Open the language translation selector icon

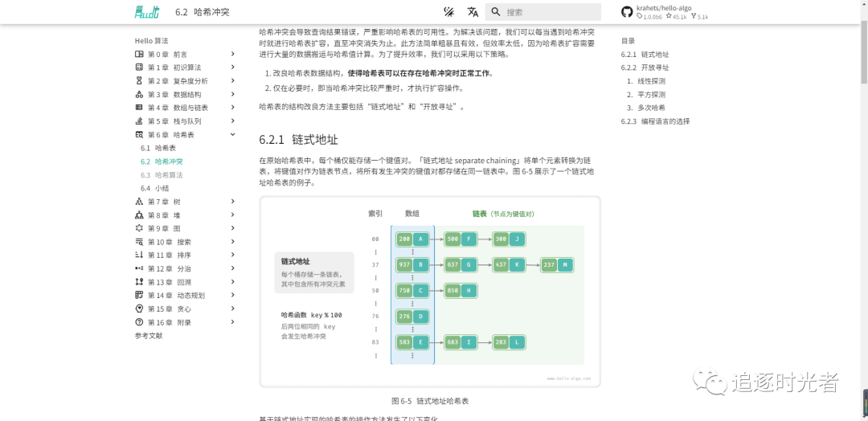point(473,12)
